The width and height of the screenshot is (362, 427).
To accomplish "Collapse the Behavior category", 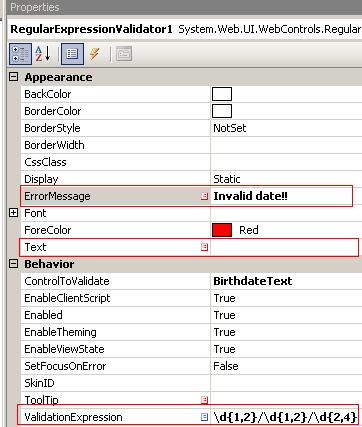I will (x=13, y=264).
